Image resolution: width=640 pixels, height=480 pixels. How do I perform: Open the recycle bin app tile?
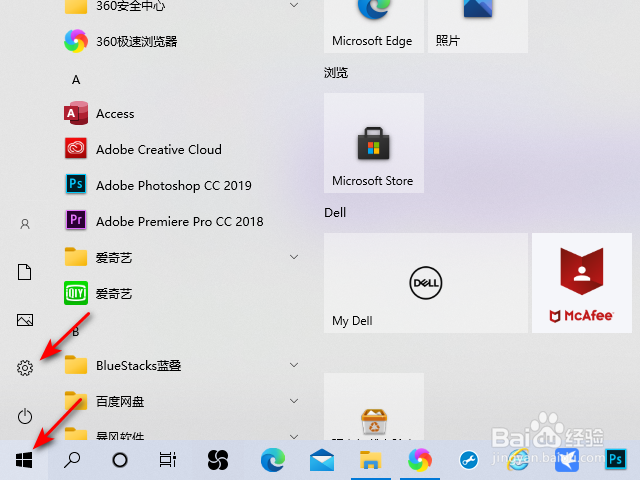(x=374, y=408)
